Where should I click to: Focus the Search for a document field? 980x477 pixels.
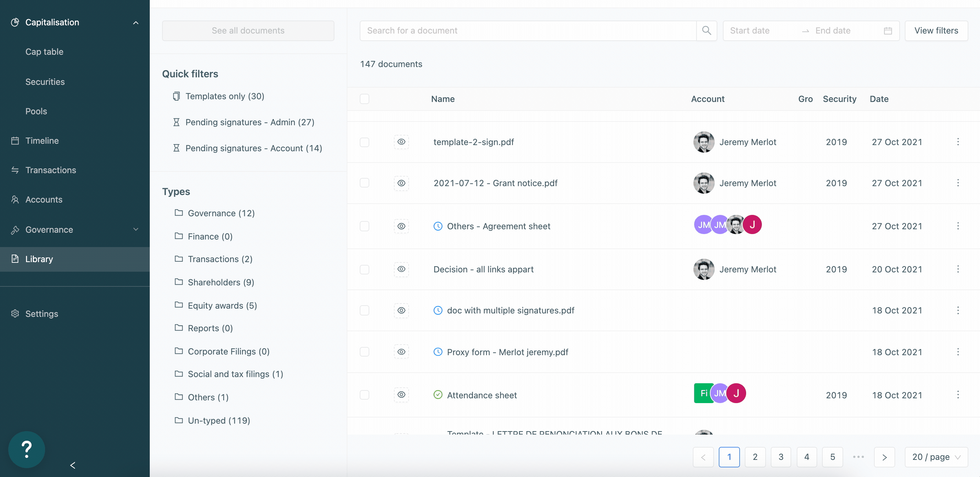coord(527,30)
